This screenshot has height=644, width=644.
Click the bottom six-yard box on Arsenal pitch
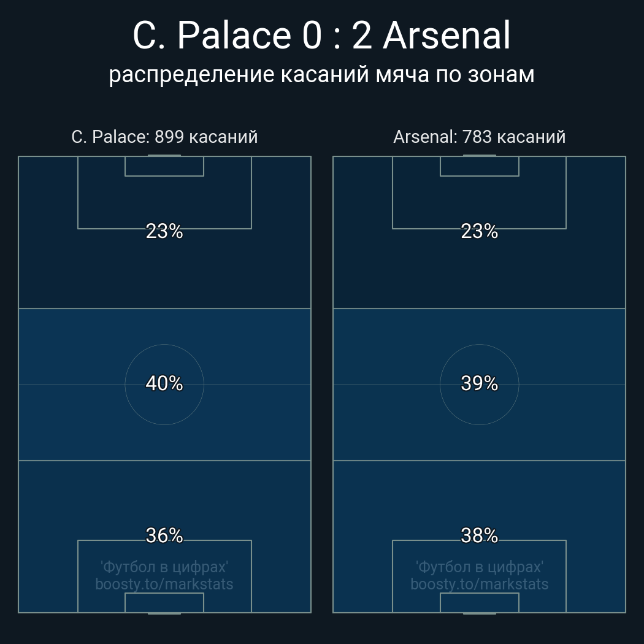(x=479, y=602)
